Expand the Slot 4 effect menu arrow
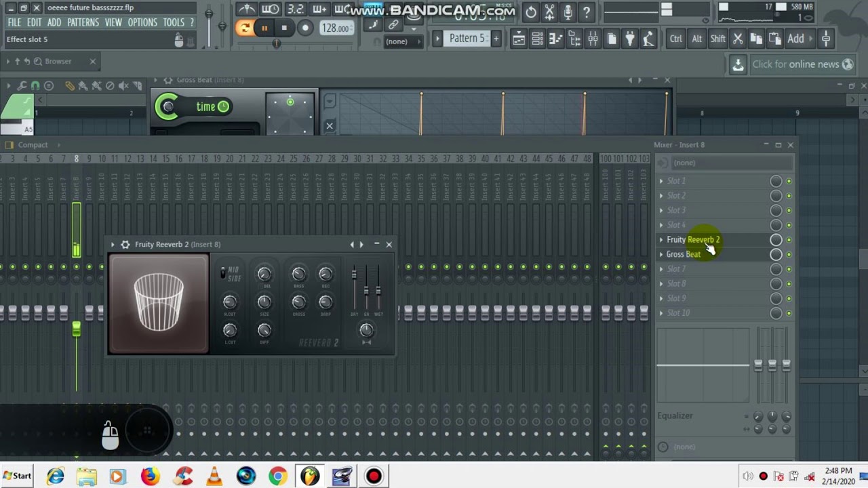Screen dimensions: 868x488 [661, 225]
